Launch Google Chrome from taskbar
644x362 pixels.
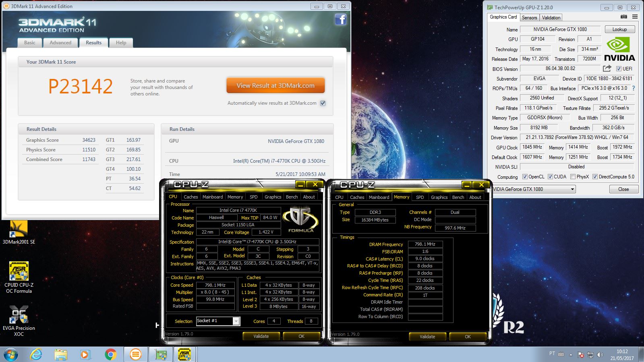[110, 354]
